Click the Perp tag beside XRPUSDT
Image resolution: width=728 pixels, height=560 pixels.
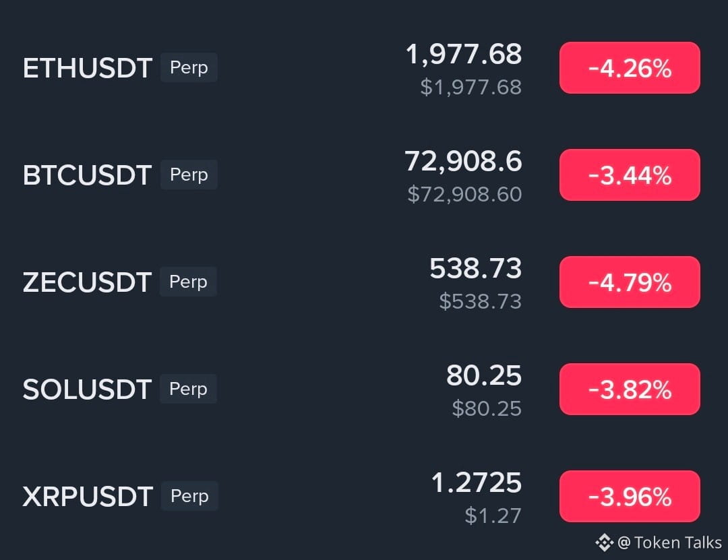click(189, 496)
